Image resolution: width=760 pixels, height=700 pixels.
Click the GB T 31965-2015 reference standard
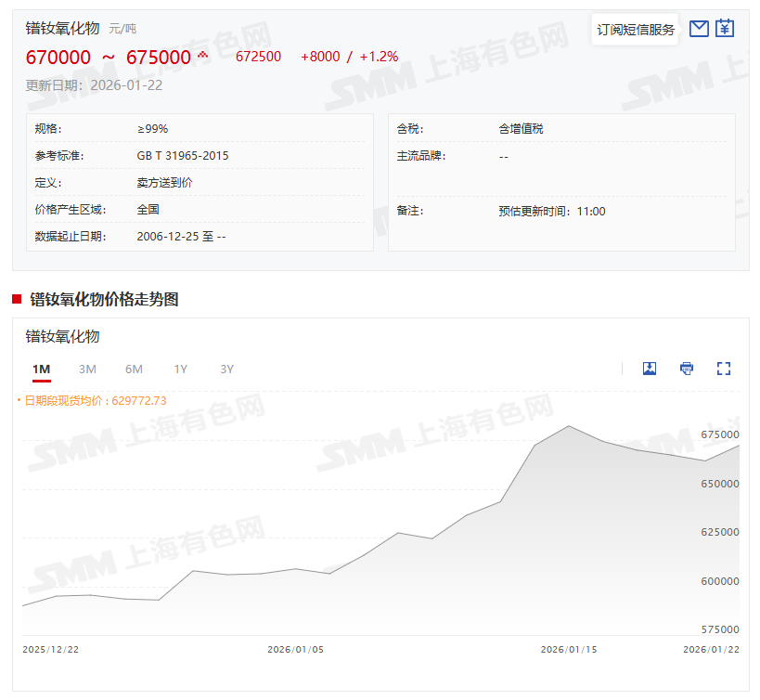click(x=182, y=156)
